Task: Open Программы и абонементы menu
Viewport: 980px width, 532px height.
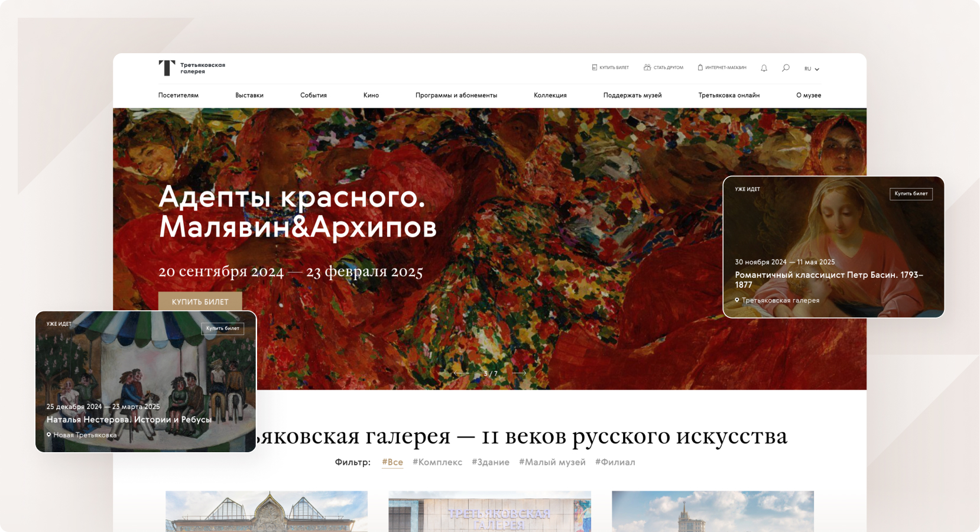Action: coord(456,95)
